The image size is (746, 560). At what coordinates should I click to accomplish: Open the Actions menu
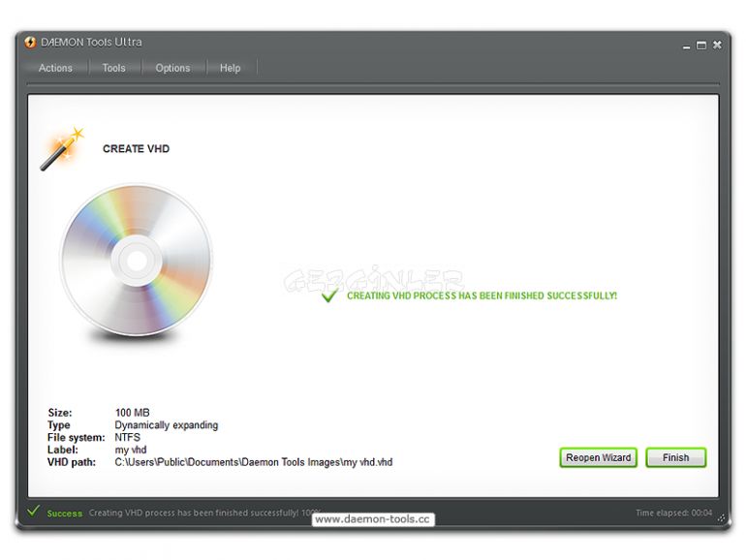pos(55,68)
